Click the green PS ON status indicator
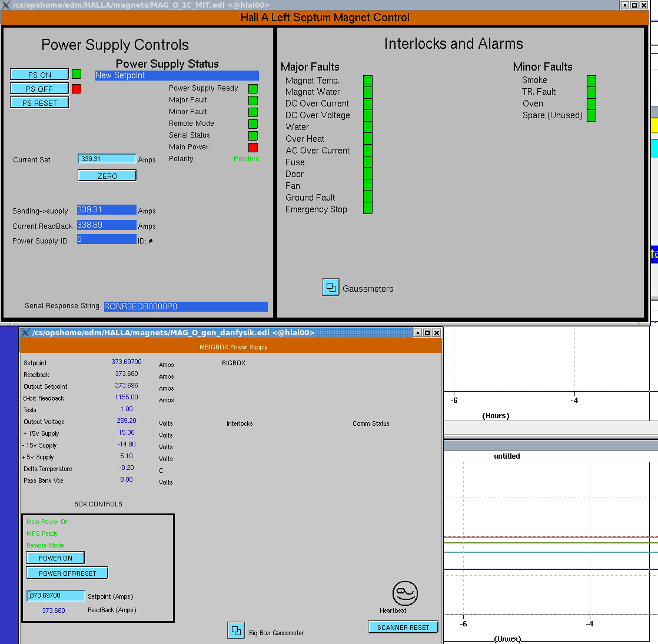Screen dimensions: 658x644 pyautogui.click(x=77, y=74)
